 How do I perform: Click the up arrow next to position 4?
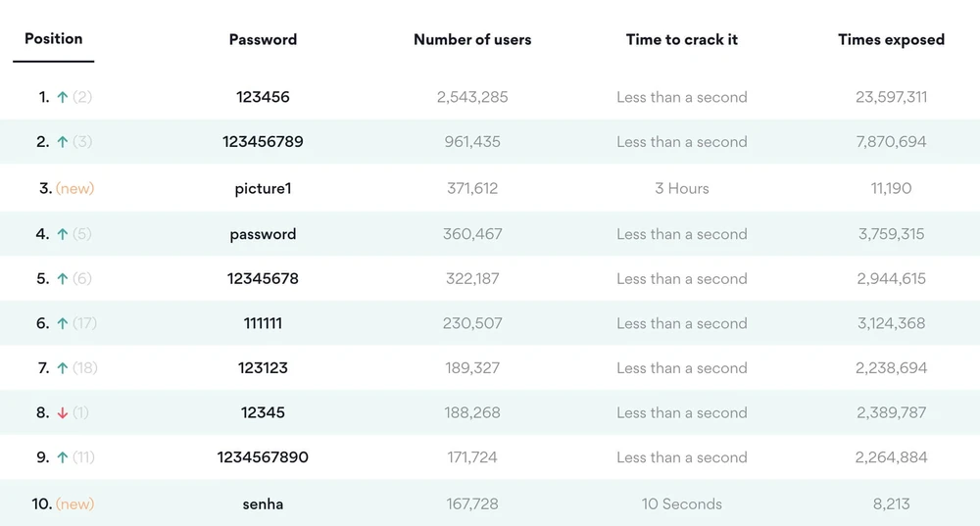(63, 234)
